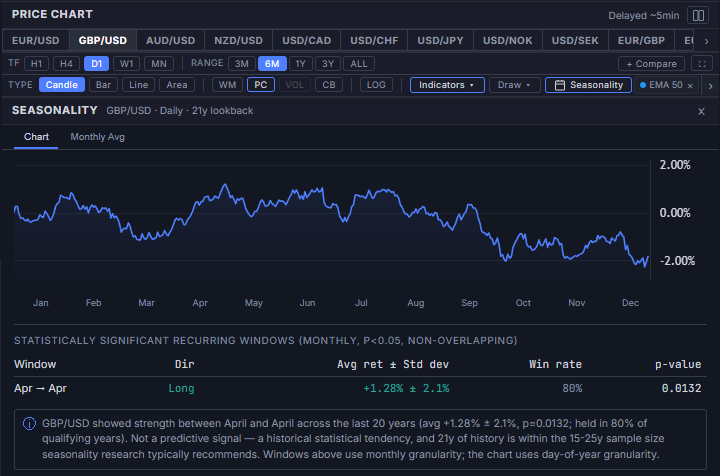Screen dimensions: 720x476
Task: Open the USD/CAD pair tab
Action: 306,40
